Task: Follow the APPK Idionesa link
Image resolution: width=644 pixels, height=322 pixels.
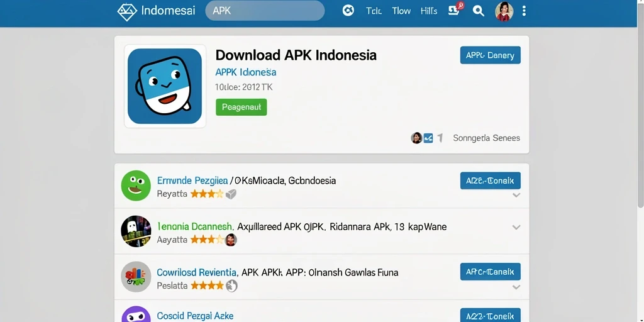Action: pos(246,72)
